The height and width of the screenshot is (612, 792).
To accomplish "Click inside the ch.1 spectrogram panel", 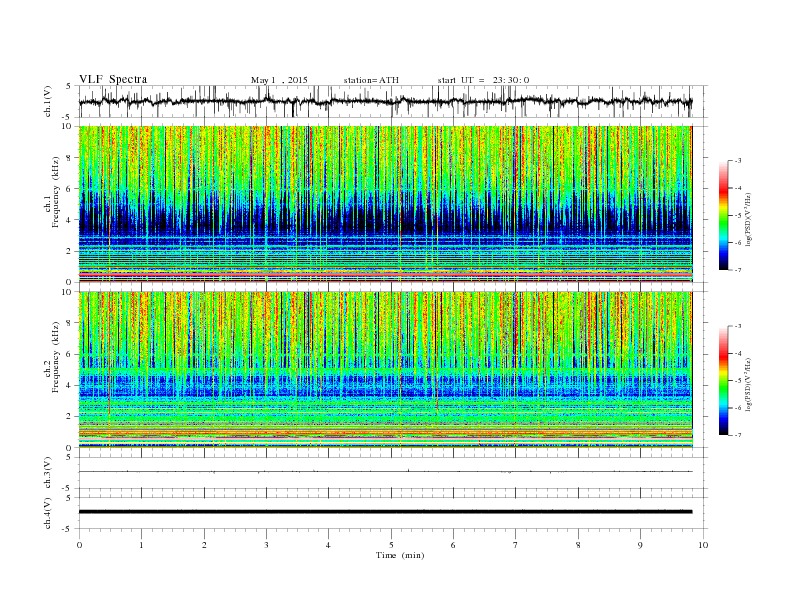I will [x=385, y=204].
